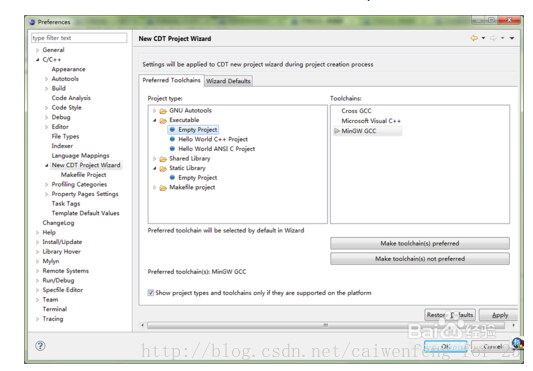Viewport: 533px width, 371px height.
Task: Open the Language Mappings preference page
Action: tap(81, 155)
